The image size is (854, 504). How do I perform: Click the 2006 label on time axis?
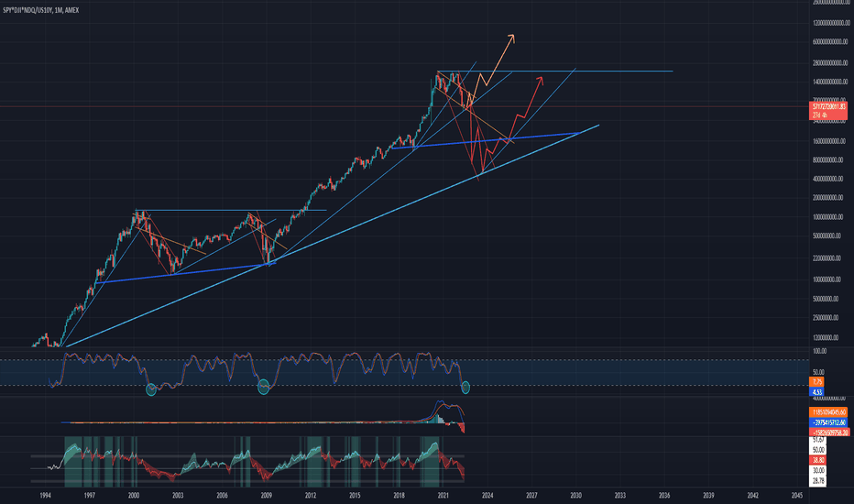(222, 495)
